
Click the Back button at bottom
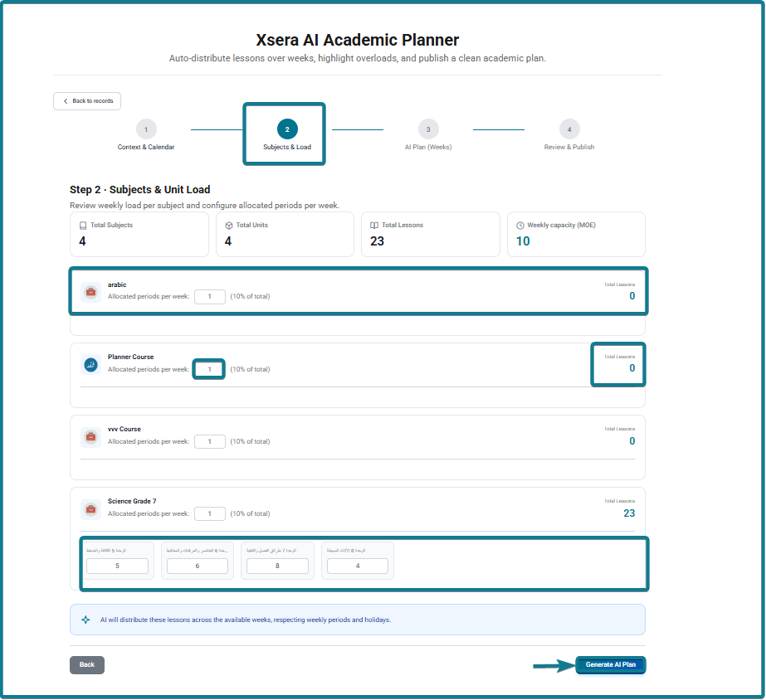click(x=87, y=665)
